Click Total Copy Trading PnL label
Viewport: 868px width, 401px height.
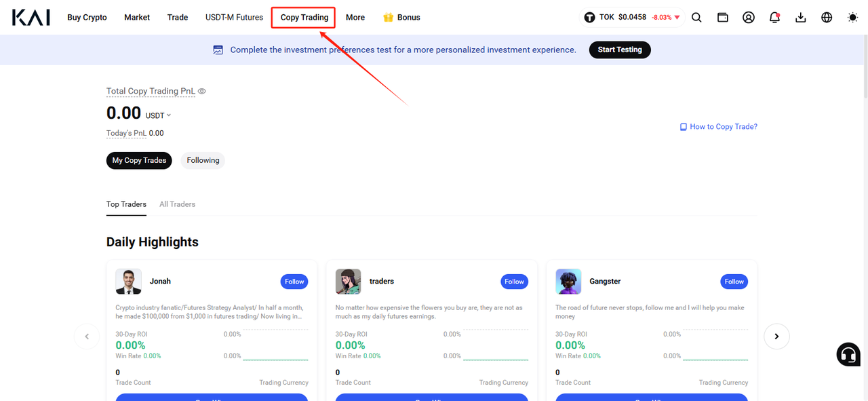tap(151, 91)
